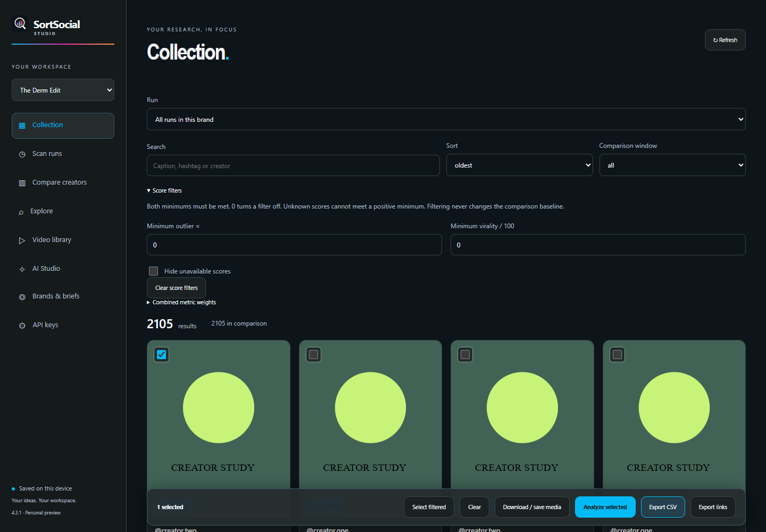
Task: Click the Scan runs clock icon
Action: [22, 154]
